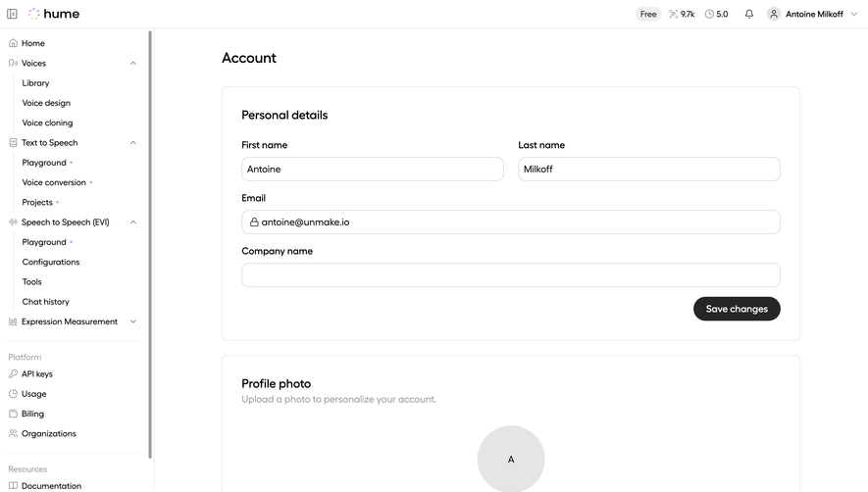Expand the Expression Measurement chevron
The image size is (868, 492).
132,321
